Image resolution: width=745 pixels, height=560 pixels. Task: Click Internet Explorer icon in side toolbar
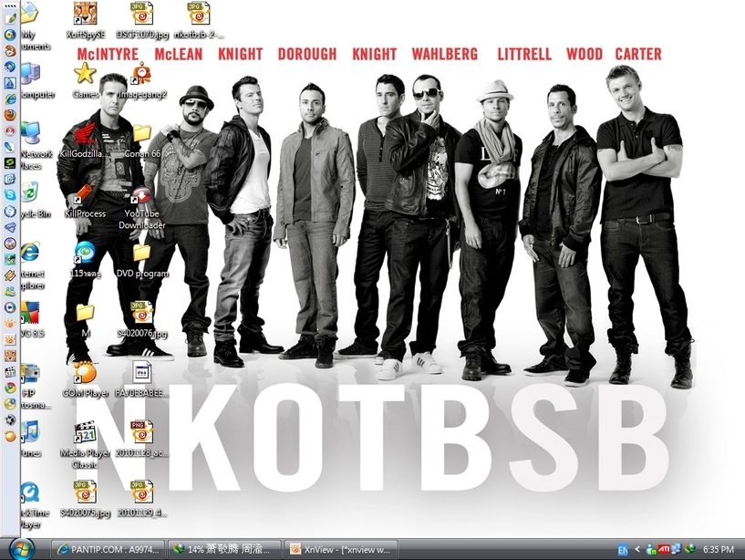pyautogui.click(x=10, y=99)
